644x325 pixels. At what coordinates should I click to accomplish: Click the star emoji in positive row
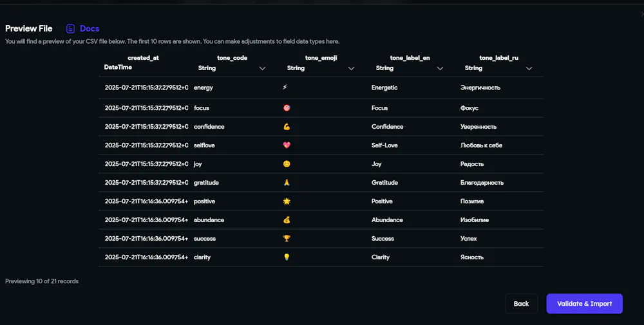click(287, 201)
